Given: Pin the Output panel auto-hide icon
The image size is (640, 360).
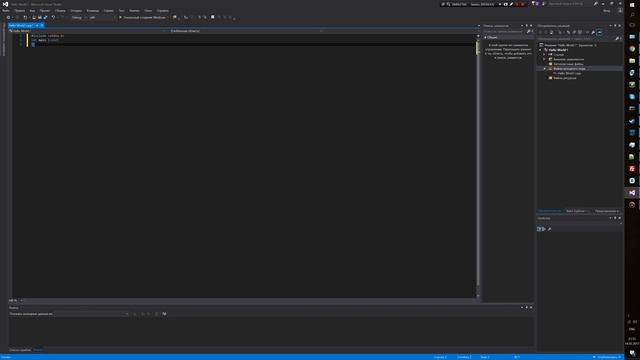Looking at the screenshot, I should click(527, 307).
